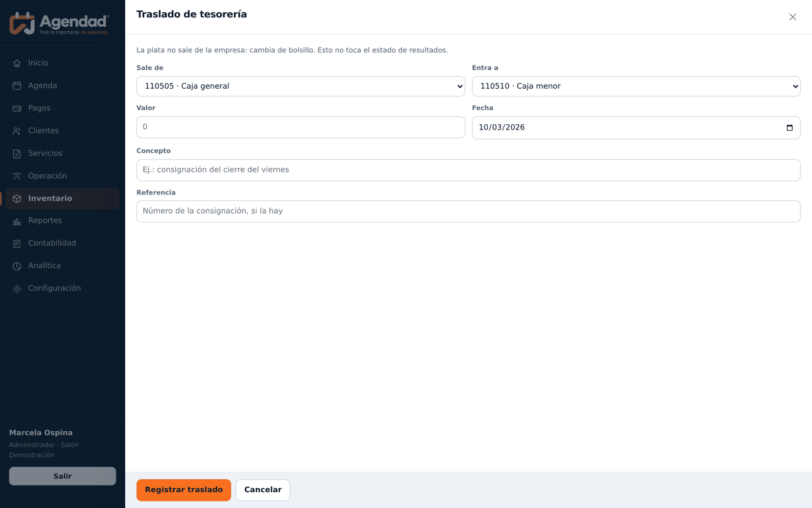Open the Agenda menu item
The height and width of the screenshot is (508, 812).
[x=63, y=85]
